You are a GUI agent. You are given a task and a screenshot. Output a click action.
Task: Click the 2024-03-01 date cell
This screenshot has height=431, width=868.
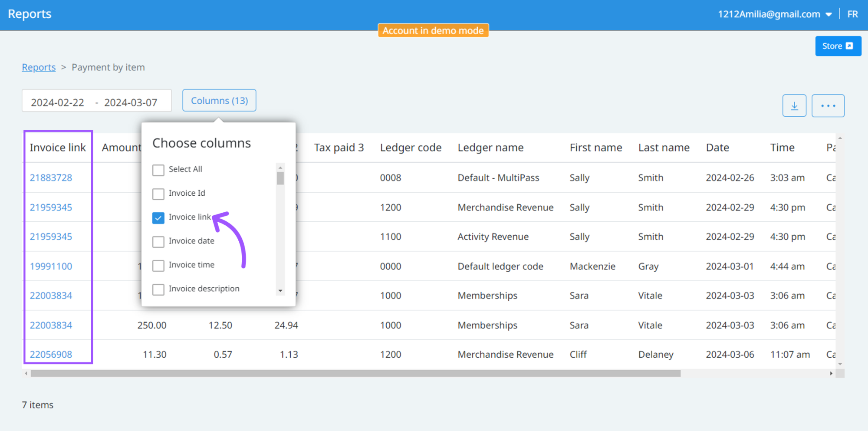point(730,266)
